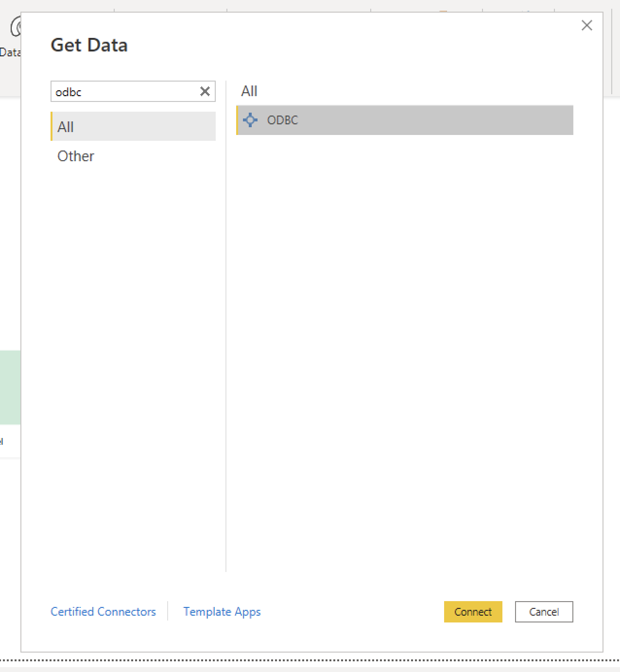Click inside the connector search box

tap(124, 92)
